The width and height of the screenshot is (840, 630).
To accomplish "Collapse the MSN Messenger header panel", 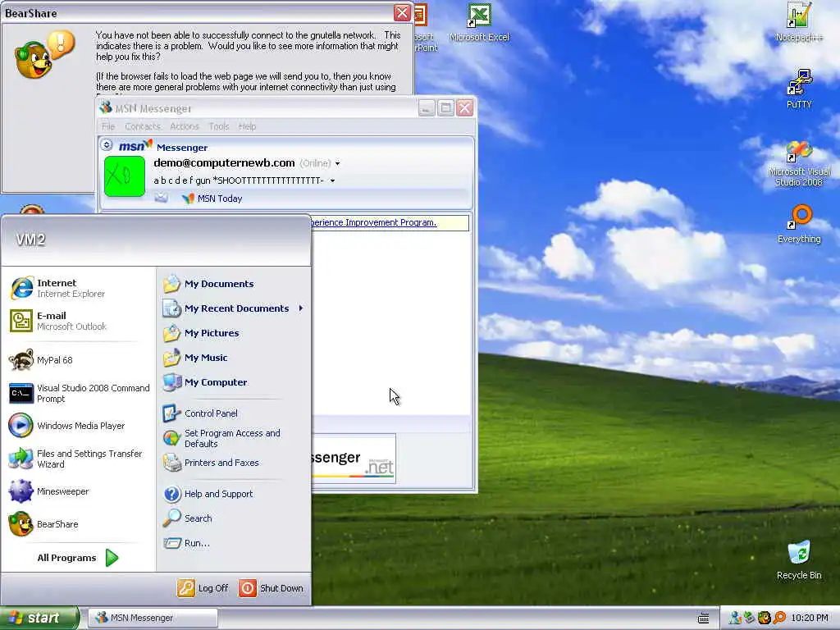I will coord(107,145).
